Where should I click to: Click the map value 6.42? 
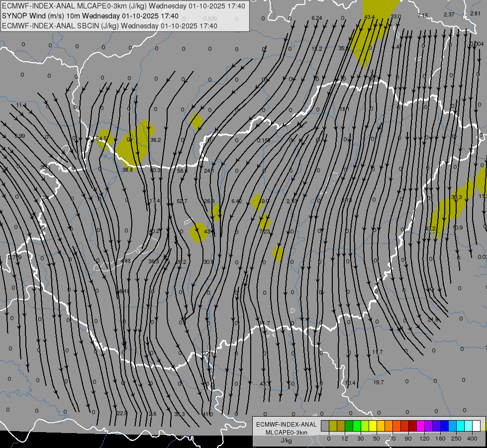point(237,201)
